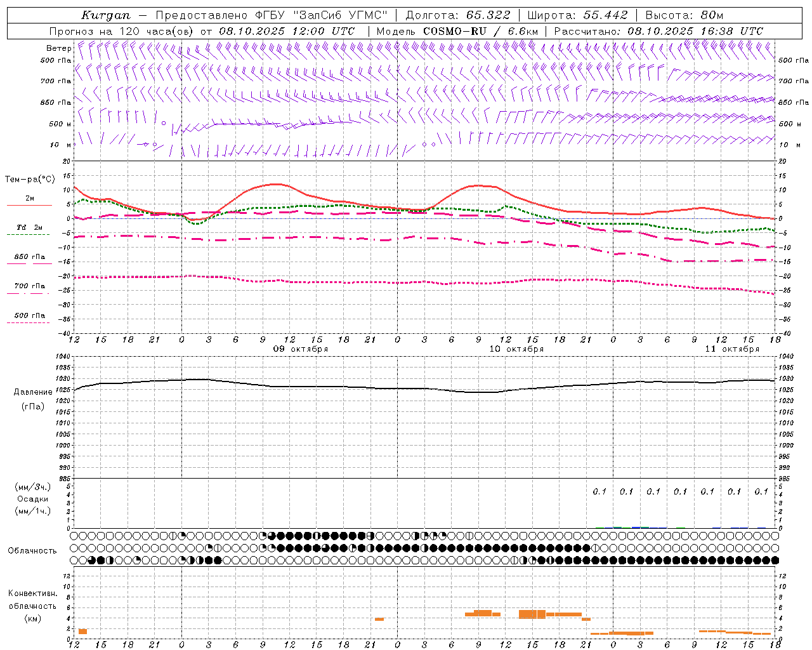Click the Долгота: 65.322 value
This screenshot has width=812, height=650.
[x=457, y=15]
